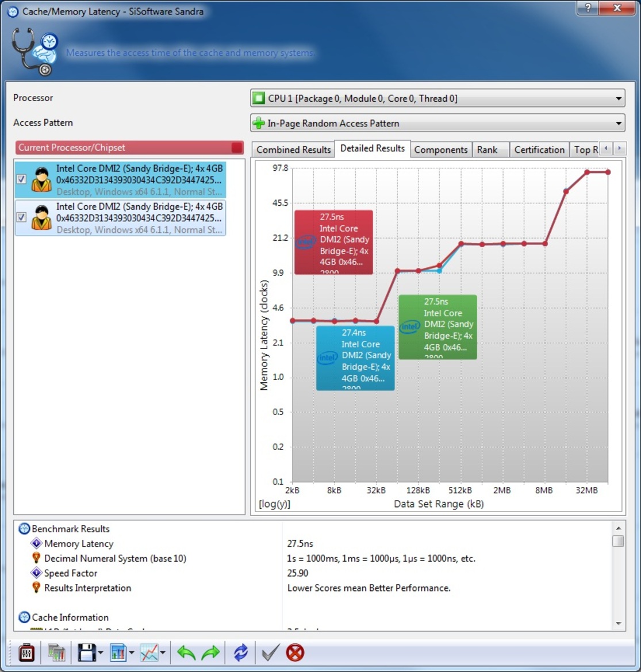Expand the bar chart icon dropdown arrow
The width and height of the screenshot is (641, 672).
point(132,653)
